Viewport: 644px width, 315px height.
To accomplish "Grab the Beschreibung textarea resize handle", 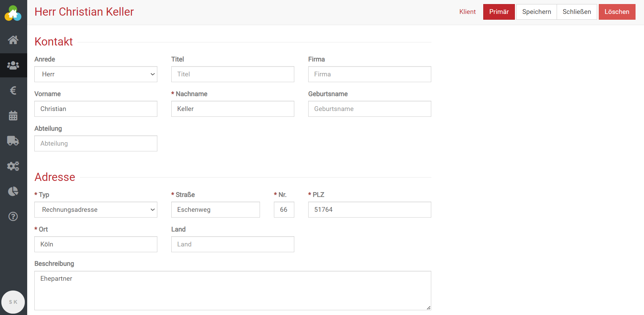I will coord(429,308).
